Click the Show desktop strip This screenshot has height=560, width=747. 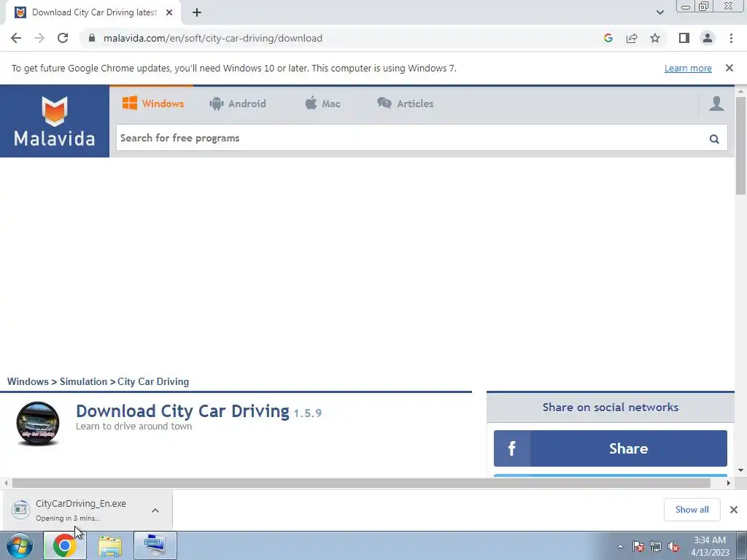(x=742, y=545)
